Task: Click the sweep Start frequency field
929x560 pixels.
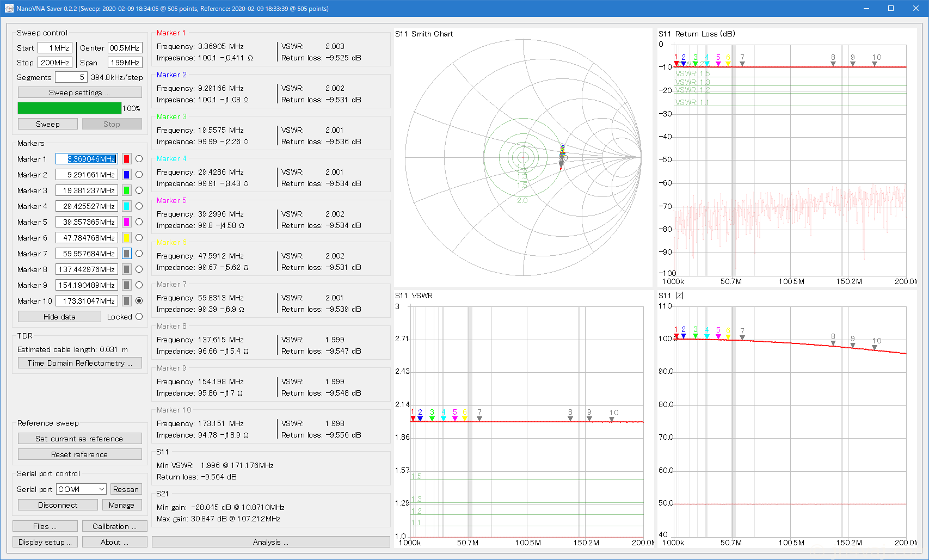Action: (55, 48)
